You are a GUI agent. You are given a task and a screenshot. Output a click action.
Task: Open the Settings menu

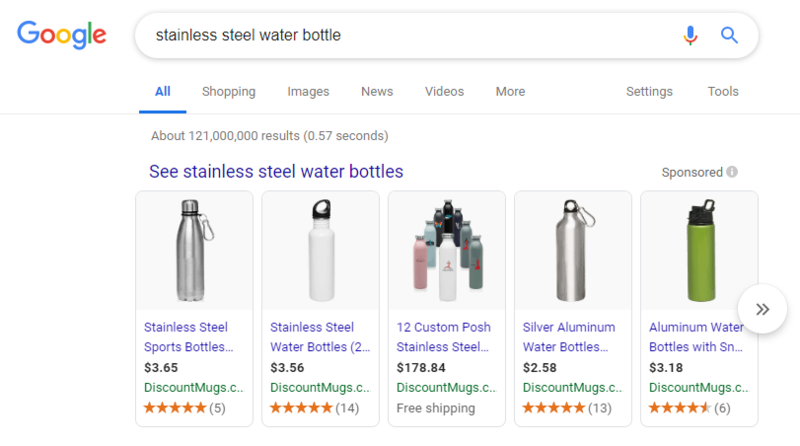click(649, 92)
